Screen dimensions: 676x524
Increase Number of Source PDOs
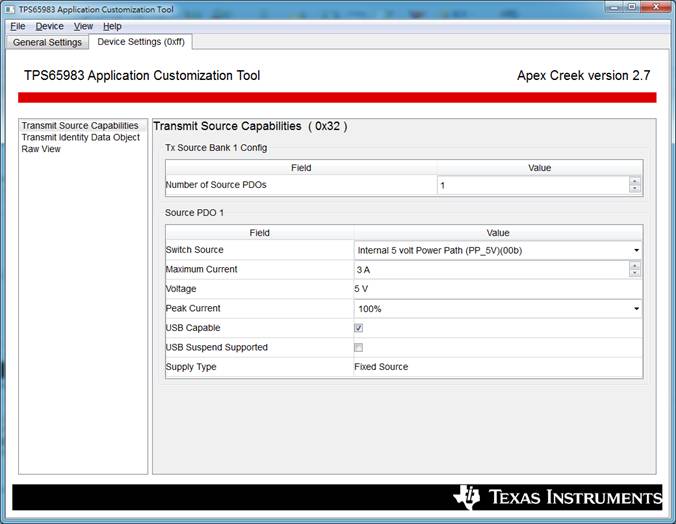[x=635, y=181]
